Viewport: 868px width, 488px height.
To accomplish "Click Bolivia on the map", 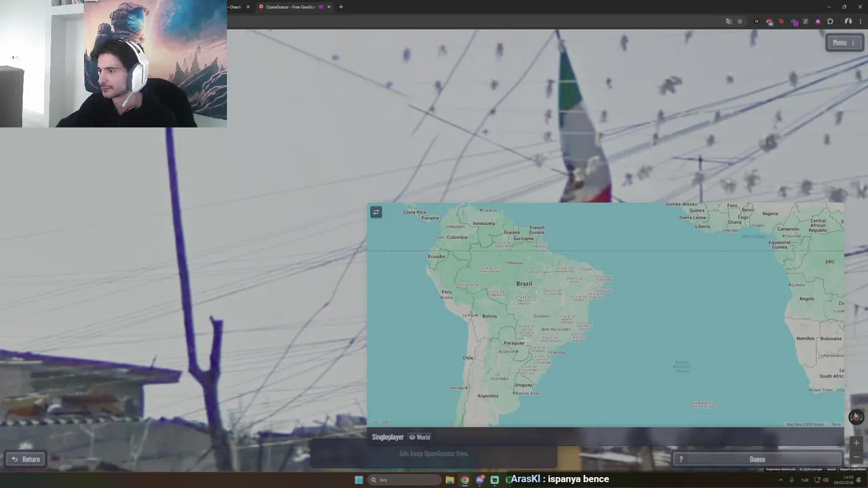I will [x=490, y=316].
